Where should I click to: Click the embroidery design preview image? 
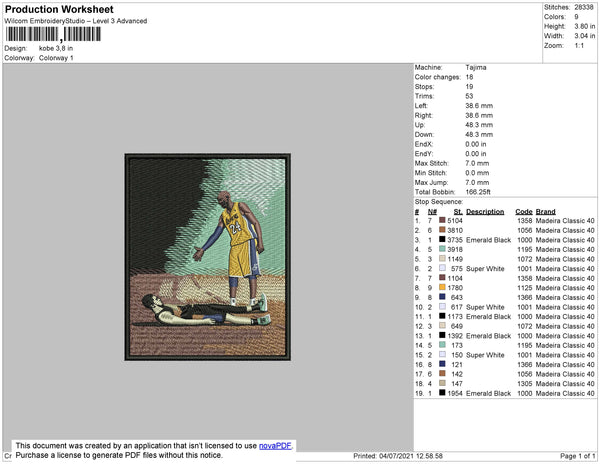click(x=207, y=257)
